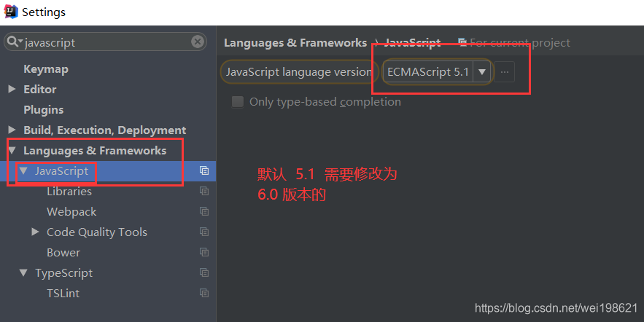Select TypeScript settings page
This screenshot has width=644, height=322.
coord(63,273)
